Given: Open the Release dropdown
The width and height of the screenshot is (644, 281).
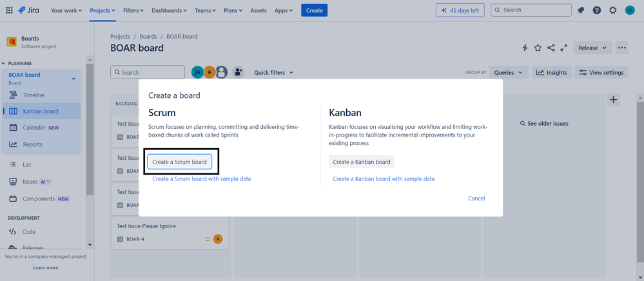Looking at the screenshot, I should click(x=592, y=48).
